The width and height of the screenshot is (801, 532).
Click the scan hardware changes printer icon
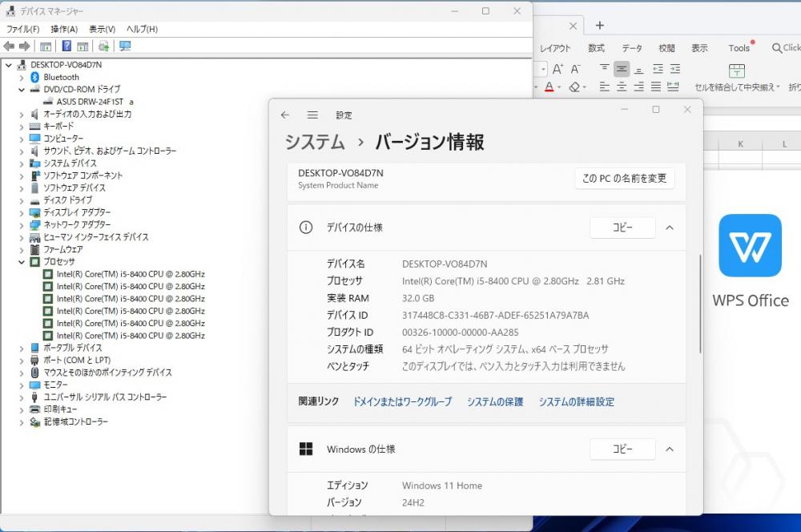[103, 46]
